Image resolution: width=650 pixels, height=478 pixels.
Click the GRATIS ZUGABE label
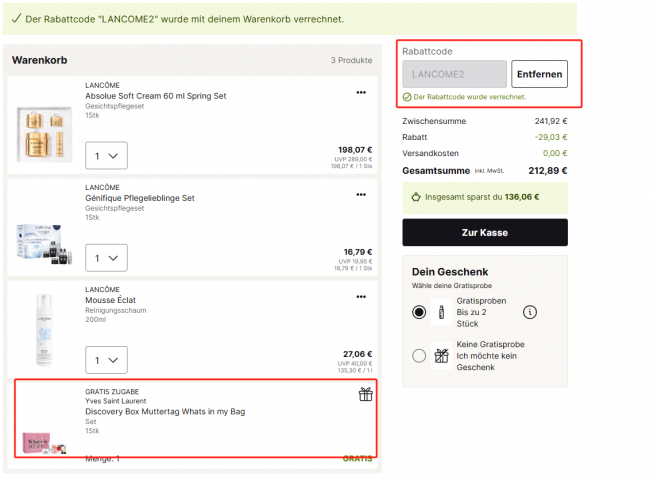tap(112, 392)
